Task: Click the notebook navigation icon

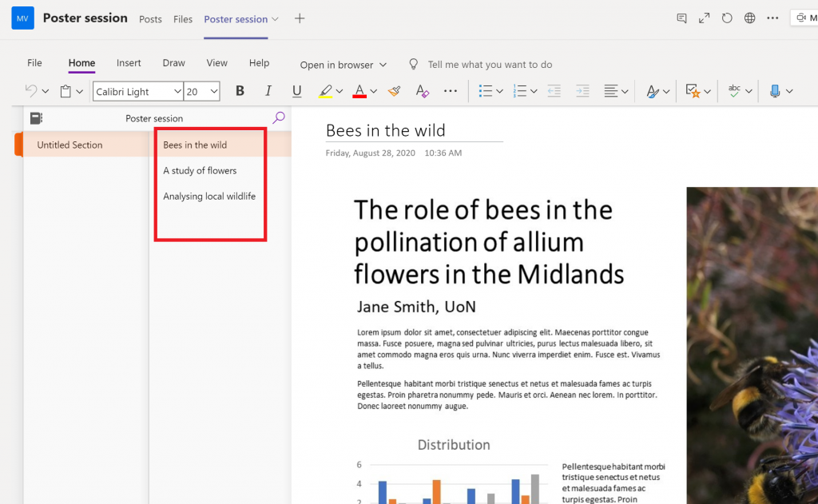Action: point(36,118)
